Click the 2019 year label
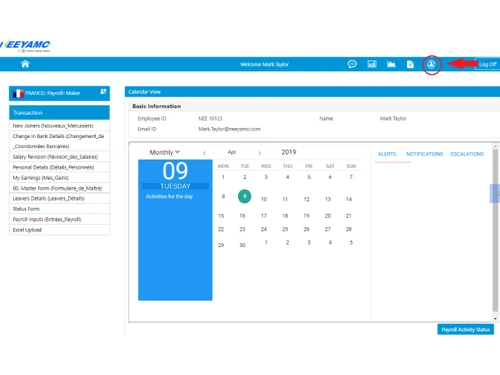Image resolution: width=500 pixels, height=375 pixels. point(289,152)
